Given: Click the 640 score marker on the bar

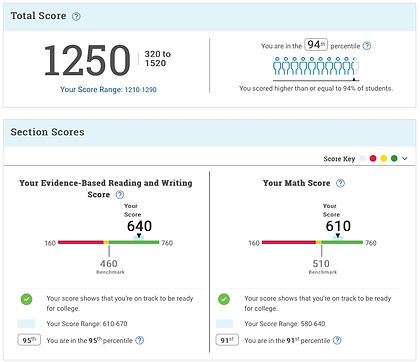Looking at the screenshot, I should point(139,237).
